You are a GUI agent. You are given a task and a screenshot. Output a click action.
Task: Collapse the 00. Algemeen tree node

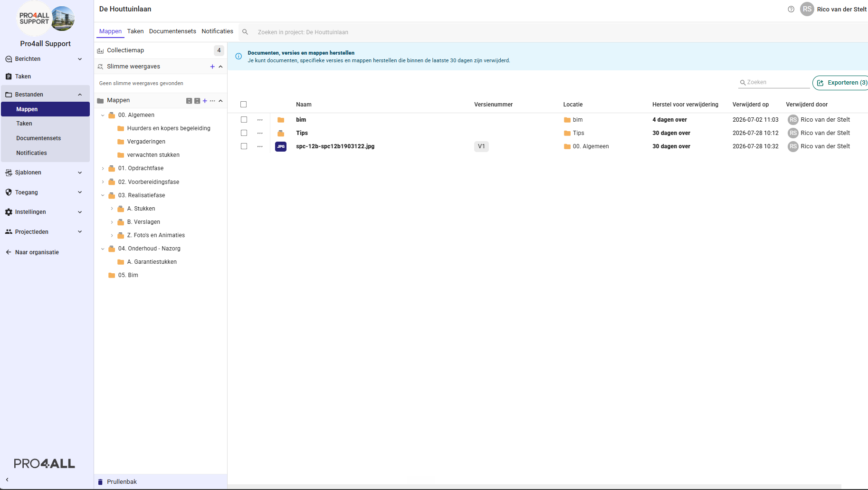coord(103,115)
